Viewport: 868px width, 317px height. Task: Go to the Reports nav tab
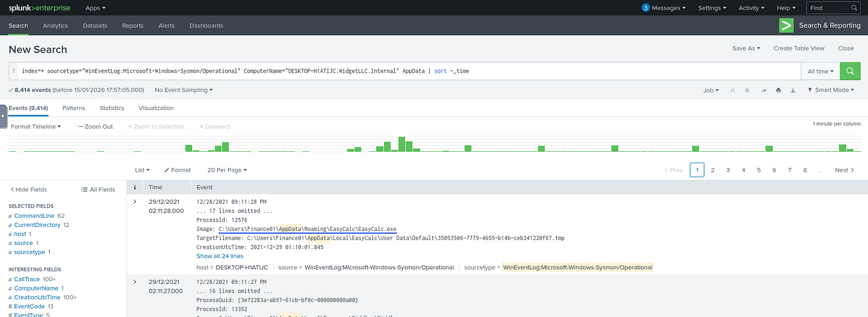click(133, 25)
